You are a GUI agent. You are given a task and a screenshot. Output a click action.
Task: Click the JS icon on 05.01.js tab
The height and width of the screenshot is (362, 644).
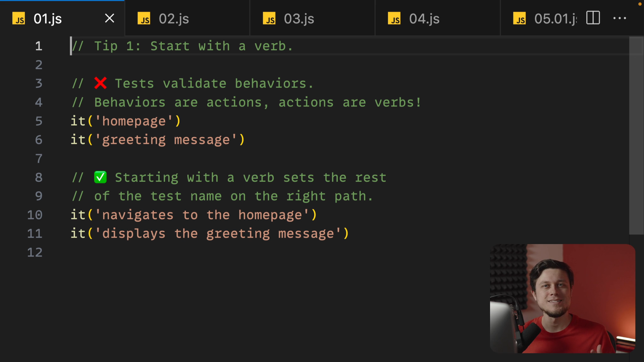(x=519, y=19)
